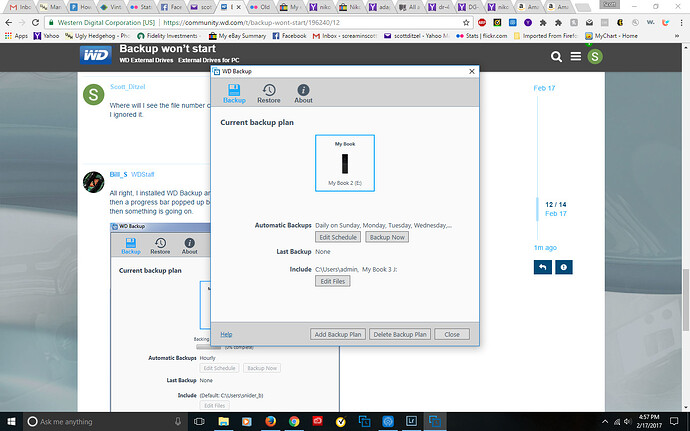Switch to the Old flickr browser tab
This screenshot has height=431, width=690.
coord(260,7)
